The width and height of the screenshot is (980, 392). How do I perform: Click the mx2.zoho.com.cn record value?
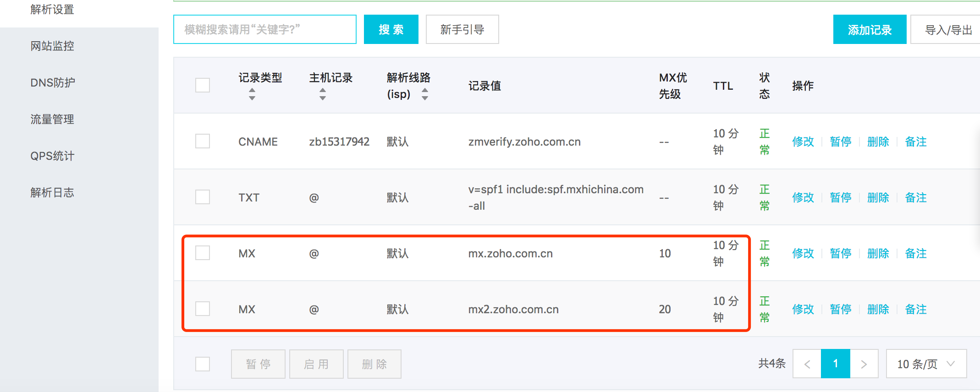[x=513, y=310]
